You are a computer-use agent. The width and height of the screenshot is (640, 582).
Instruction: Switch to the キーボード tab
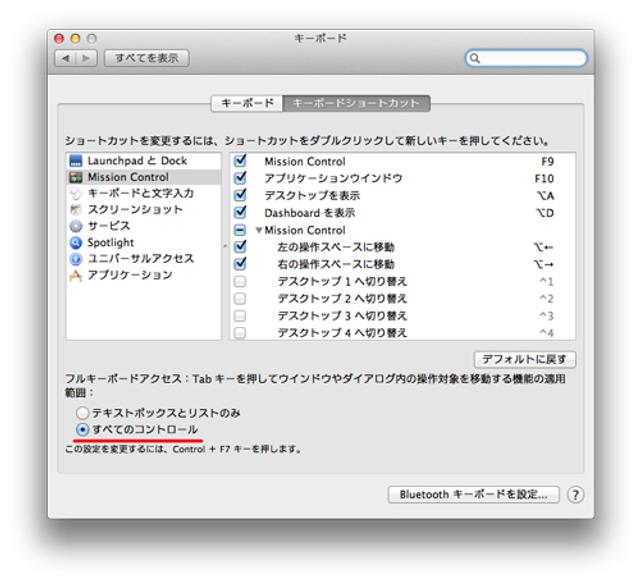[x=247, y=103]
